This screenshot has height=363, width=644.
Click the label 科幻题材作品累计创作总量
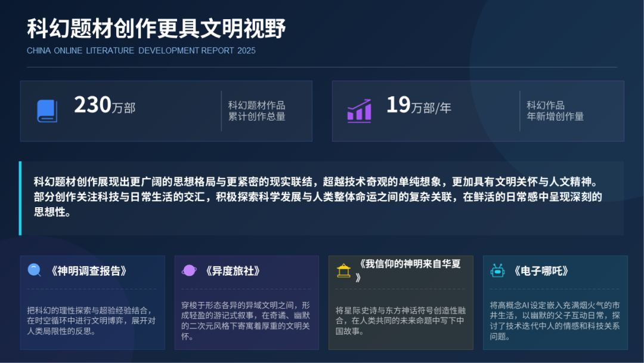pos(256,111)
